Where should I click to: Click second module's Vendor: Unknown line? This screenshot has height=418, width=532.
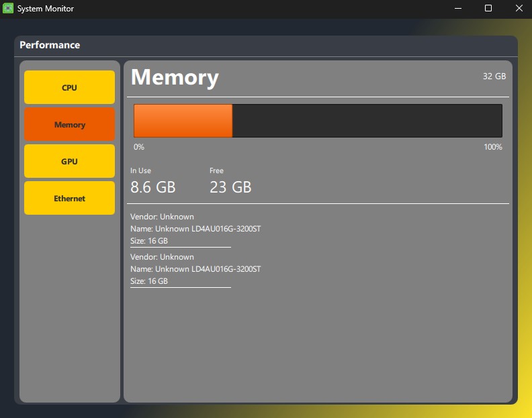(162, 257)
